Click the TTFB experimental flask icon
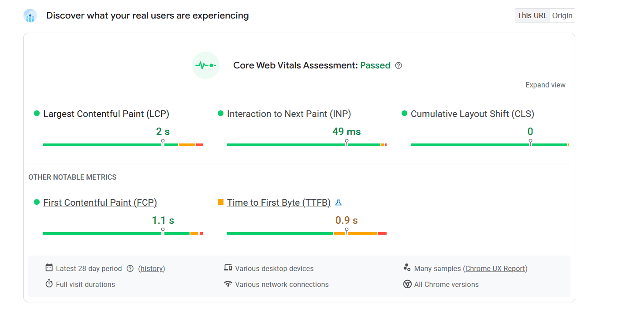The image size is (644, 309). pos(339,203)
